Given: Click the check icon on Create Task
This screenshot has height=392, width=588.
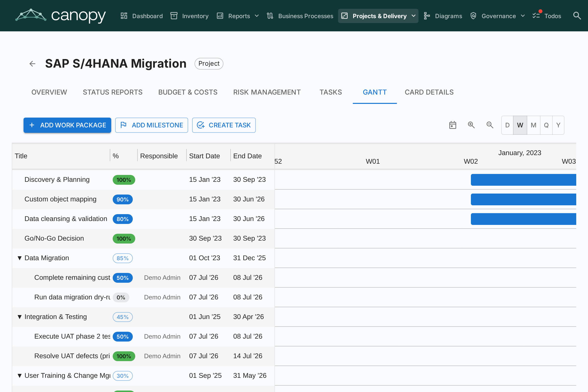Looking at the screenshot, I should [x=201, y=125].
